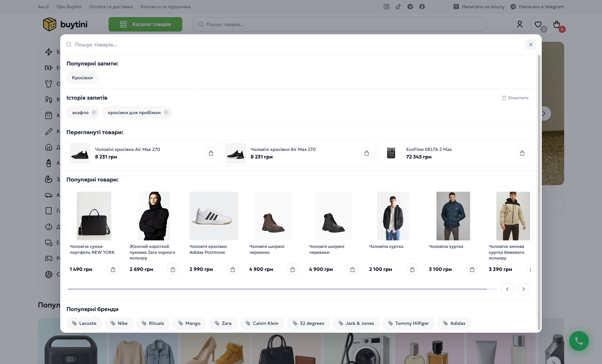Remove 'экафло' from search history
The width and height of the screenshot is (602, 364).
(x=94, y=112)
